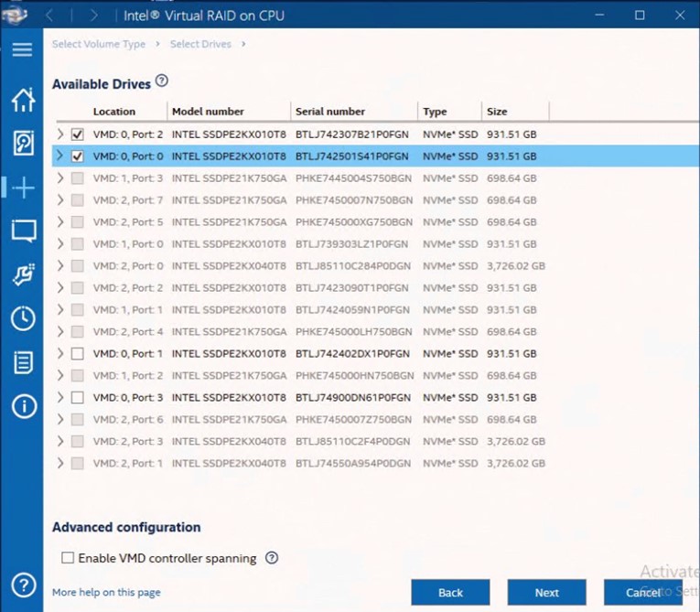Click disabled checkbox for VMD: 1, Port: 3
Screen dimensions: 700x612
point(77,178)
